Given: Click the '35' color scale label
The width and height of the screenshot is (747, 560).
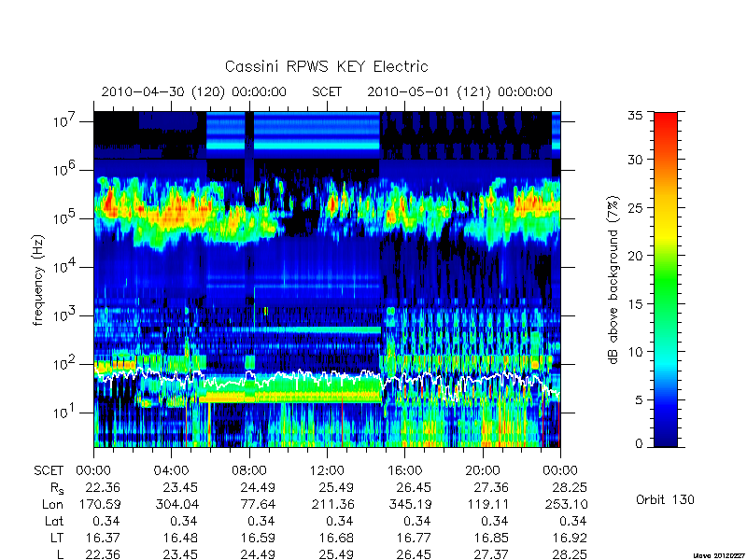Looking at the screenshot, I should (635, 116).
